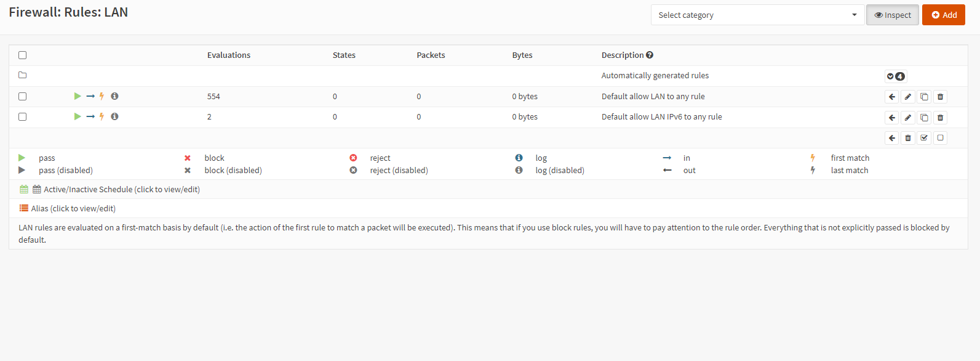Delete the Default allow LAN IPv6 rule
This screenshot has width=980, height=361.
[x=940, y=118]
